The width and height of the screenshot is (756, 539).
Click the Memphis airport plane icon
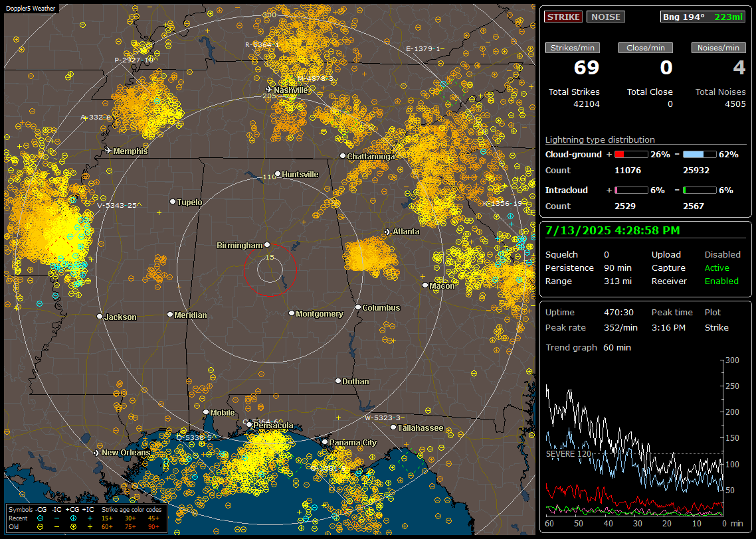click(108, 151)
